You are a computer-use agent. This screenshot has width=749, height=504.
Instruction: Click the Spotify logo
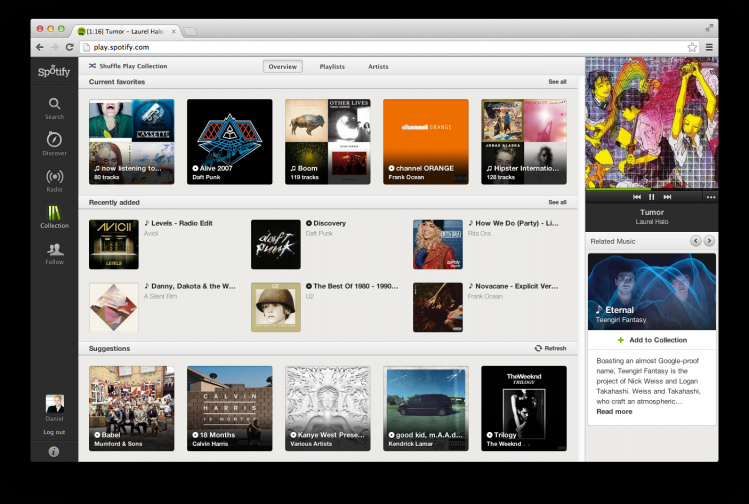pos(54,71)
